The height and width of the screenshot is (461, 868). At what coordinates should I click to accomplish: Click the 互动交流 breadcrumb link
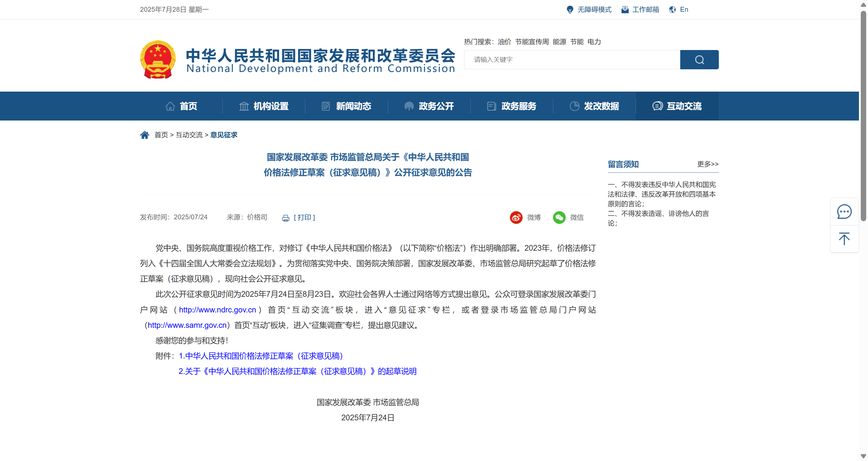pos(189,134)
